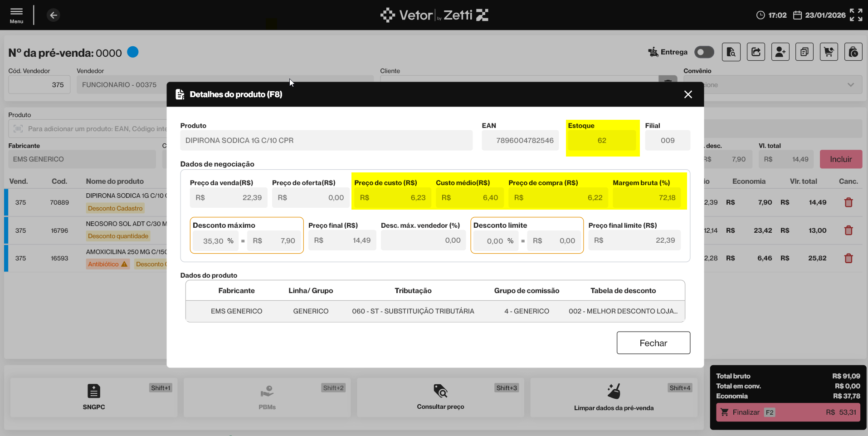Open the SNGPC shortcut button
The height and width of the screenshot is (436, 868).
point(94,397)
